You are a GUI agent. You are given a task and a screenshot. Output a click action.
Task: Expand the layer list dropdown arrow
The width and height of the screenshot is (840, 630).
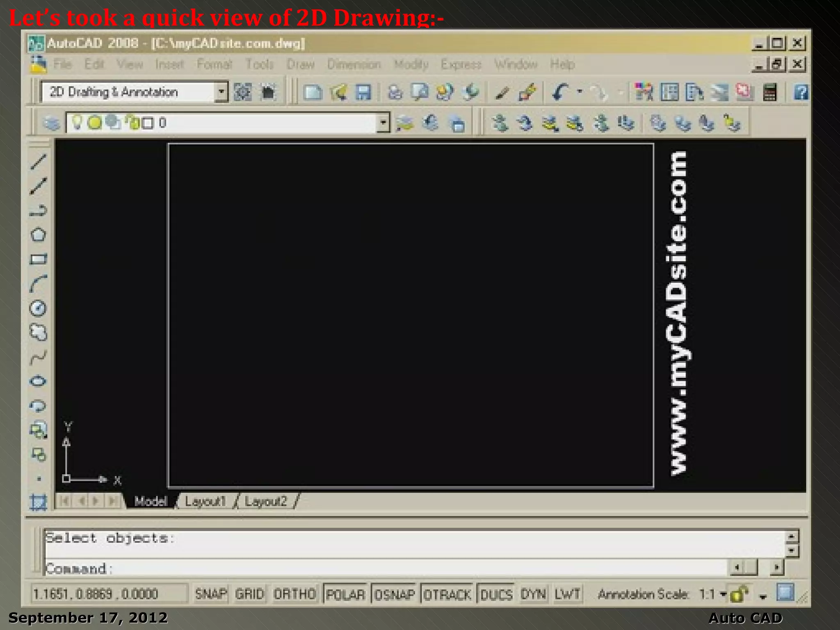pyautogui.click(x=383, y=123)
